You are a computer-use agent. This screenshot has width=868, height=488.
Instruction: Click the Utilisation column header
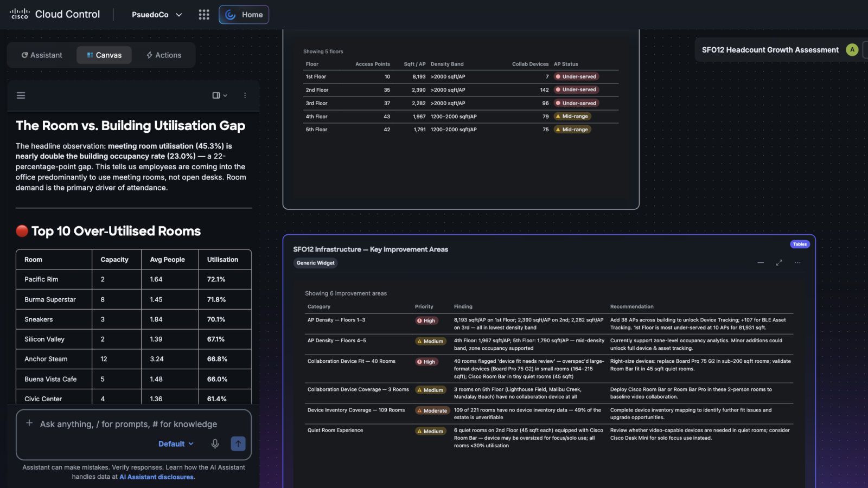222,260
